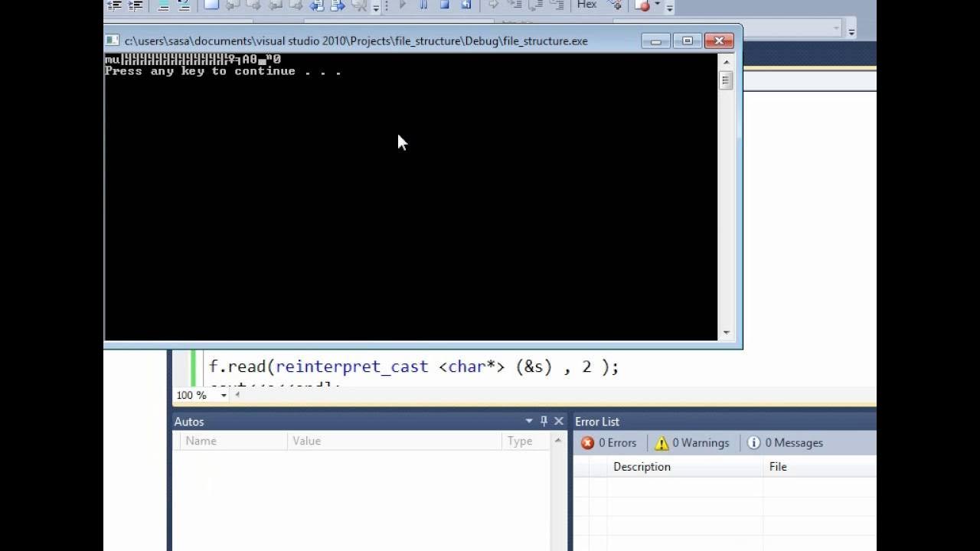Open the combo box at the top right toolbar
Viewport: 980px width, 551px height.
[x=836, y=28]
